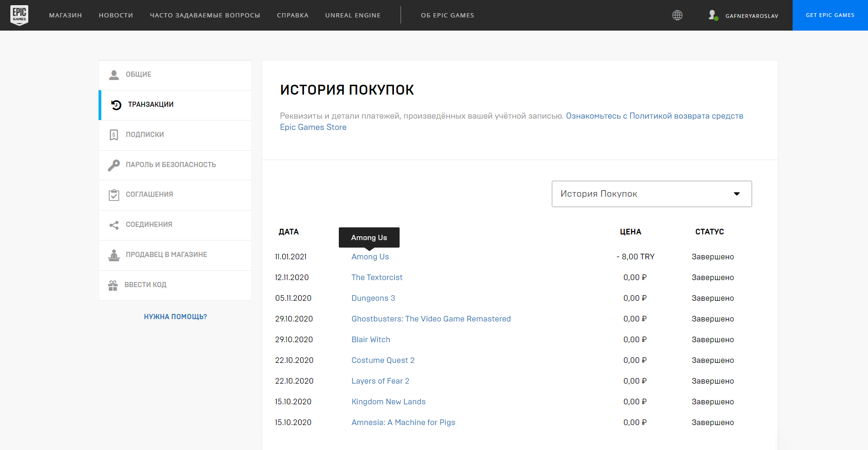Open the Kingdom New Lands entry

[x=388, y=402]
